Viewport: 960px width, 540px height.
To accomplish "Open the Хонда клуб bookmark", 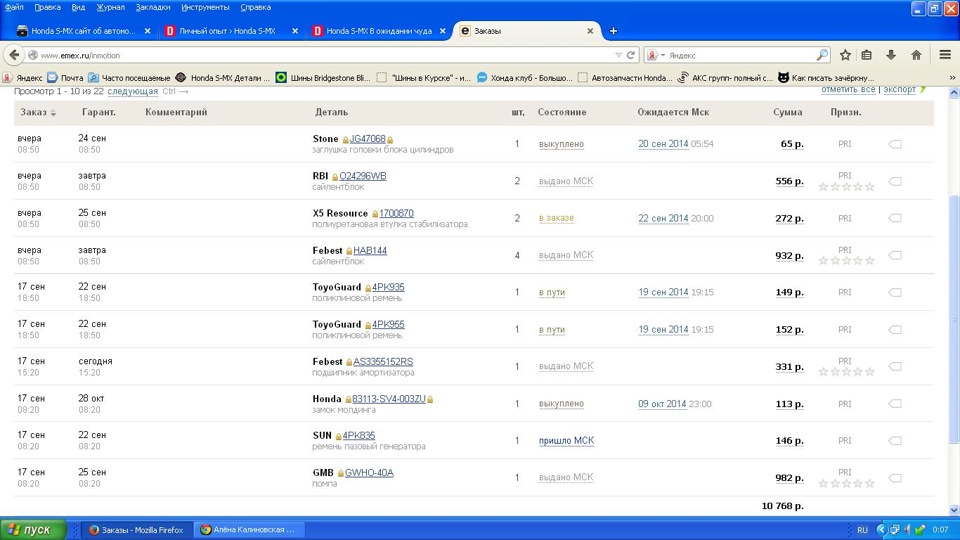I will tap(525, 78).
